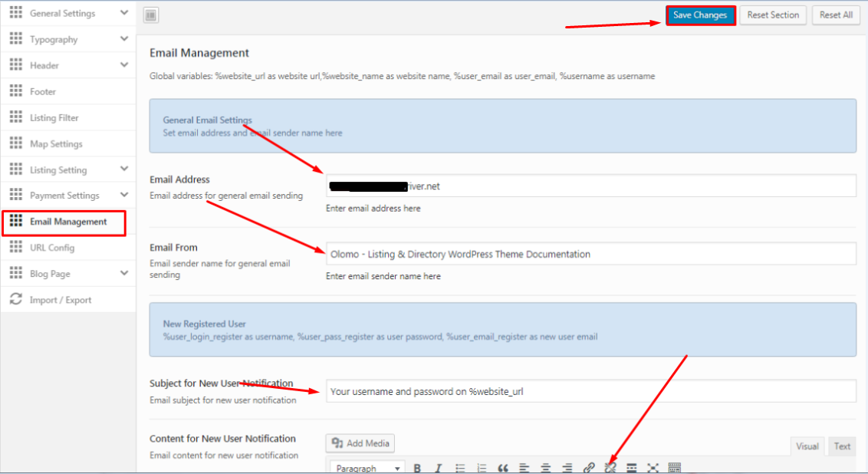Image resolution: width=868 pixels, height=474 pixels.
Task: Click the Email From input field
Action: [590, 254]
